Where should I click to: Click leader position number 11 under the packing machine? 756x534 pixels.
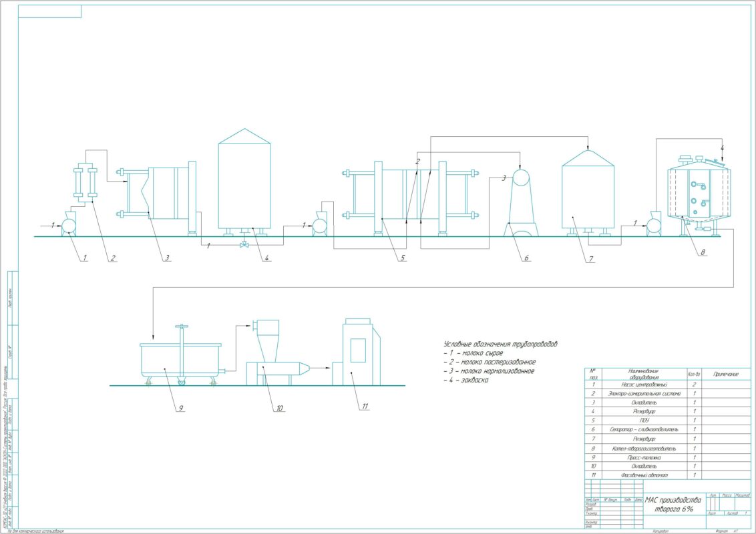click(x=365, y=407)
